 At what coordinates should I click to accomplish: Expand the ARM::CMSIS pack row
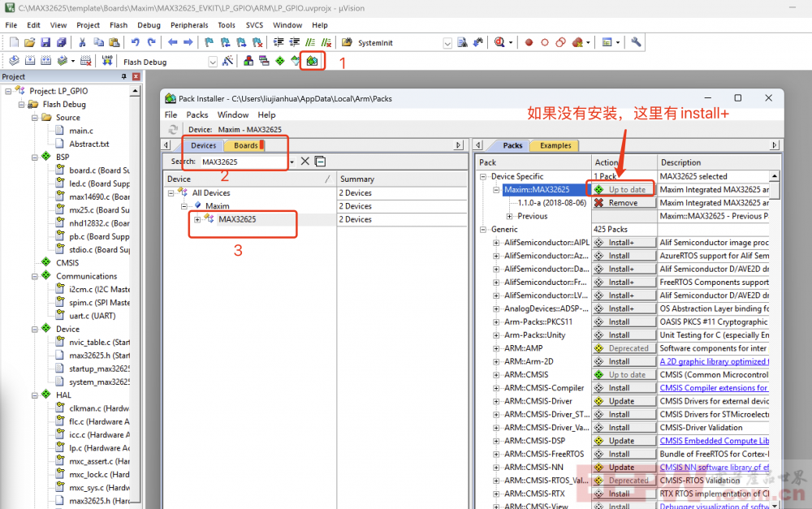496,375
